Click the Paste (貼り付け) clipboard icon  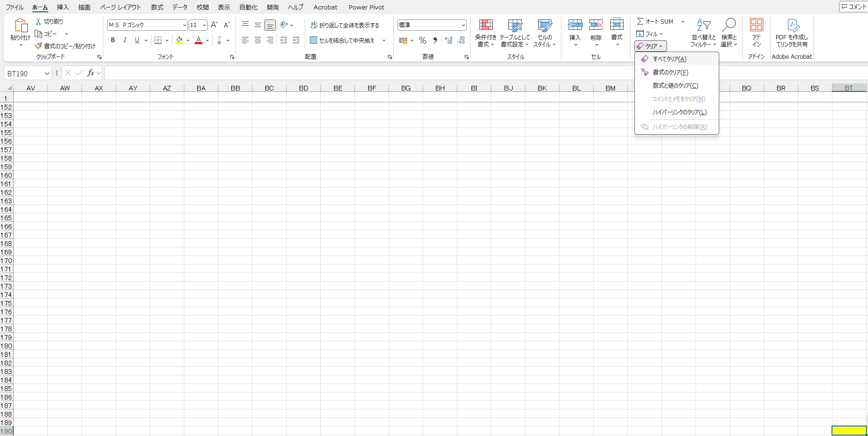[21, 26]
